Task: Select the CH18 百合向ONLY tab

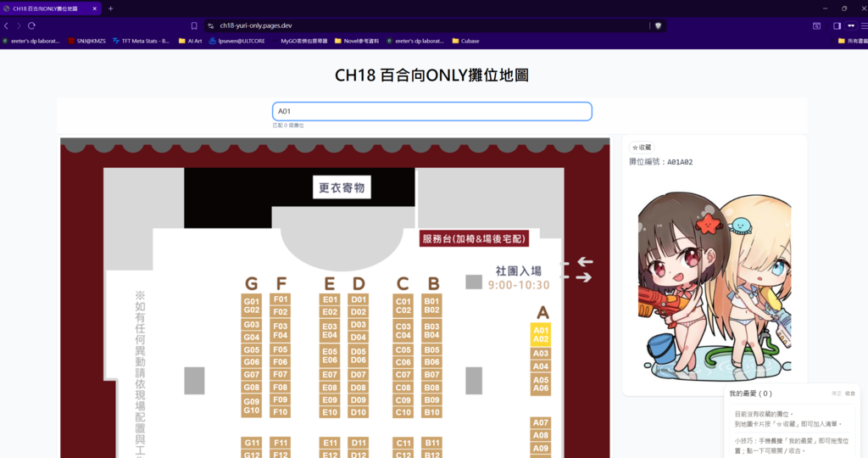Action: tap(49, 8)
